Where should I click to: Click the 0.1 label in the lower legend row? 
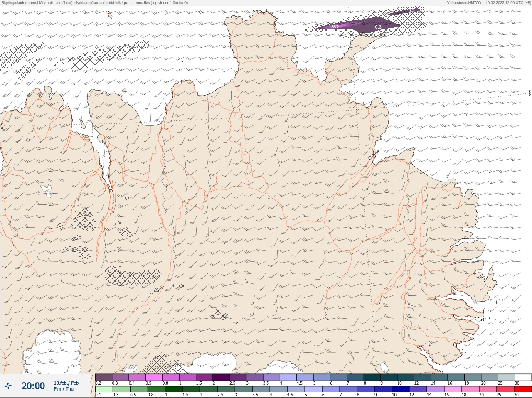[x=98, y=395]
